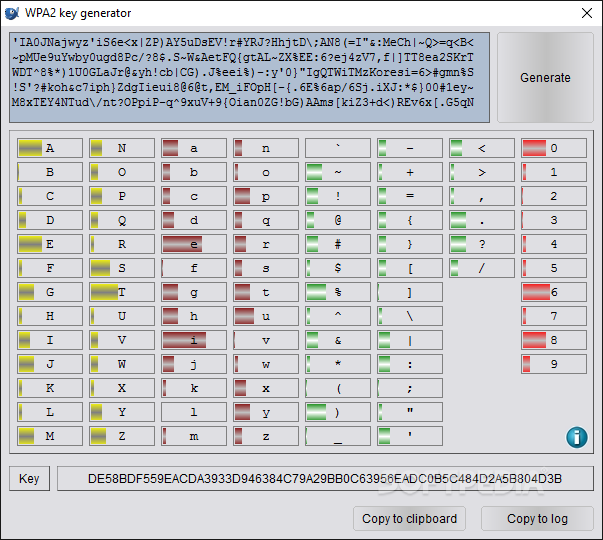Click the minus sign character bar
This screenshot has width=603, height=540.
coord(410,148)
